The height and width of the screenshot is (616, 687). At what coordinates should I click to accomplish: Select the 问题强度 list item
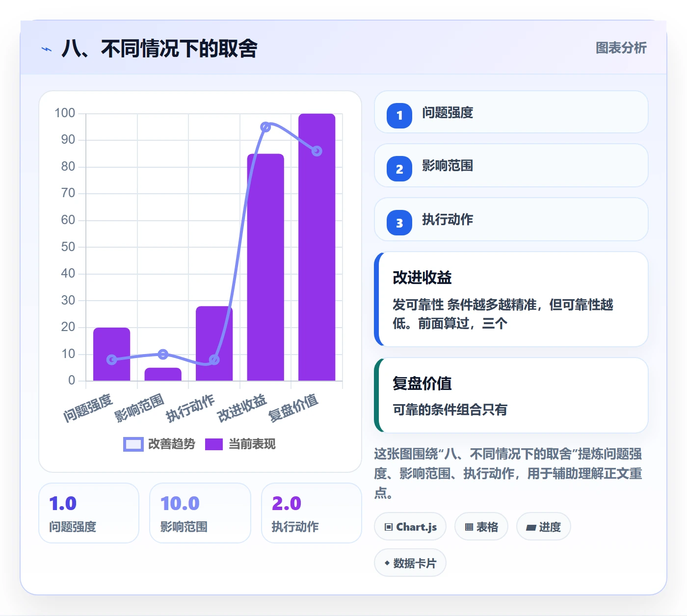[511, 112]
